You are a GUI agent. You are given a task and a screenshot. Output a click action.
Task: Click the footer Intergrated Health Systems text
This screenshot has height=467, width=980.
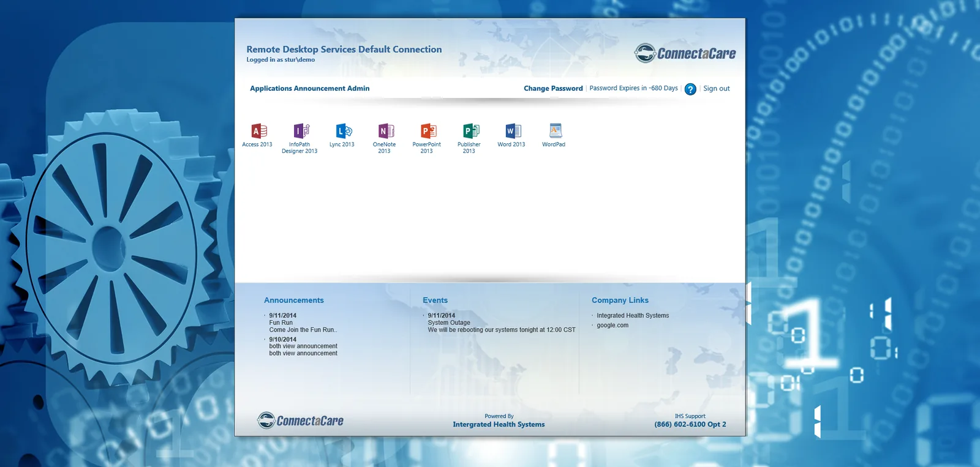pyautogui.click(x=499, y=425)
